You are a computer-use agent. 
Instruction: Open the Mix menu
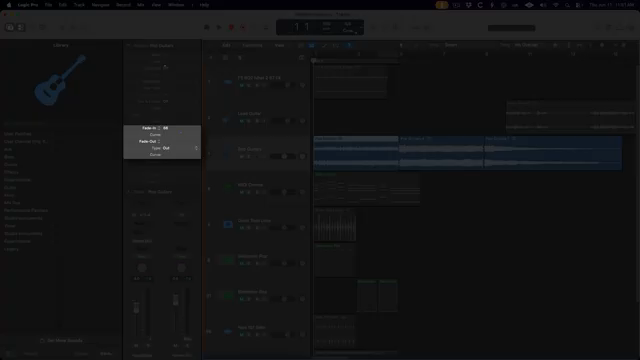[141, 5]
